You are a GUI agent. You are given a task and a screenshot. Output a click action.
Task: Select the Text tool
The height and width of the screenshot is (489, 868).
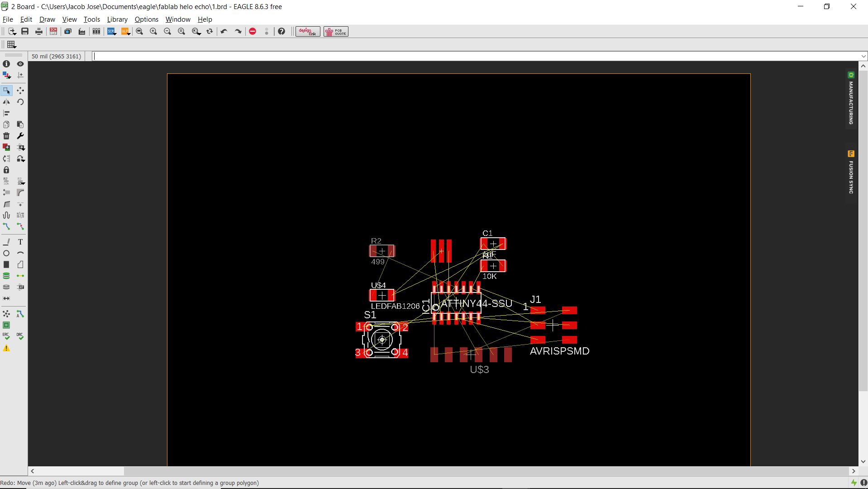pos(20,242)
